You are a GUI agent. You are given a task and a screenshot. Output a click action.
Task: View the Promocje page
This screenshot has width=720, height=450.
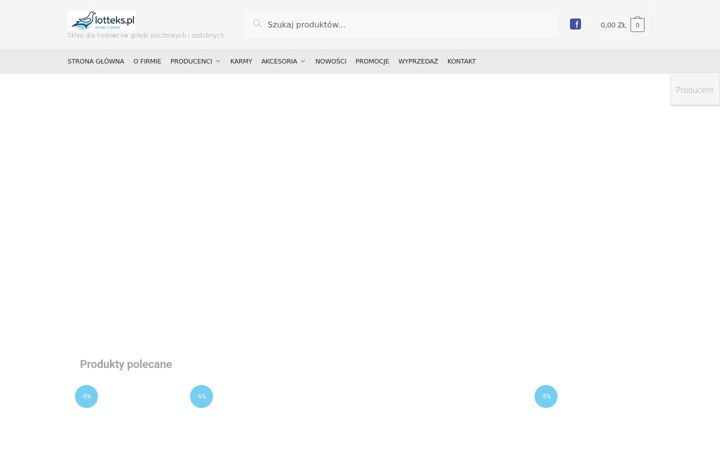tap(372, 61)
